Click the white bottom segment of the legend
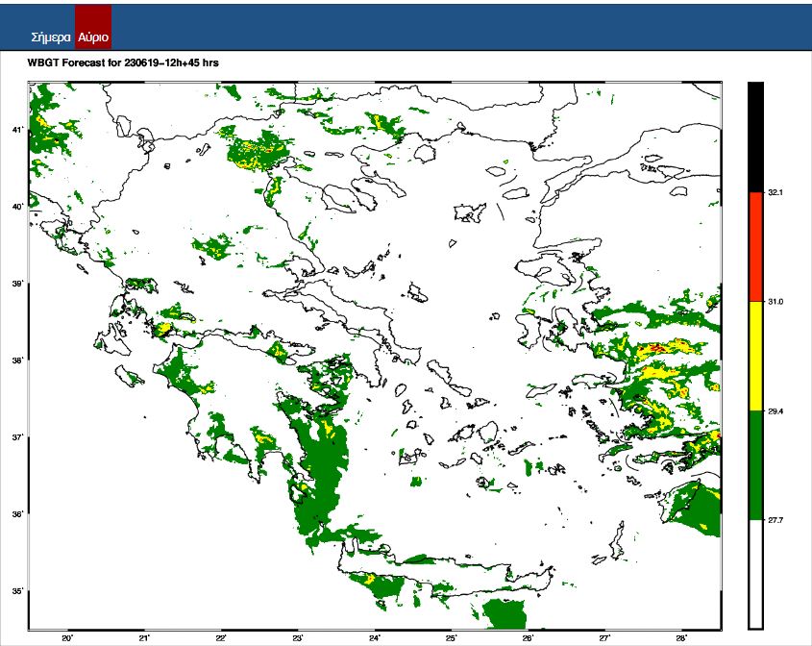 click(755, 574)
